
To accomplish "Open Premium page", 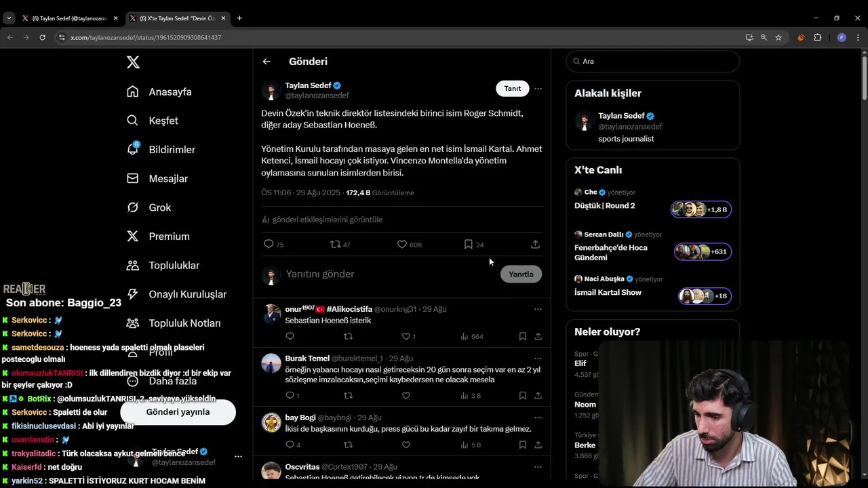I will [x=158, y=237].
